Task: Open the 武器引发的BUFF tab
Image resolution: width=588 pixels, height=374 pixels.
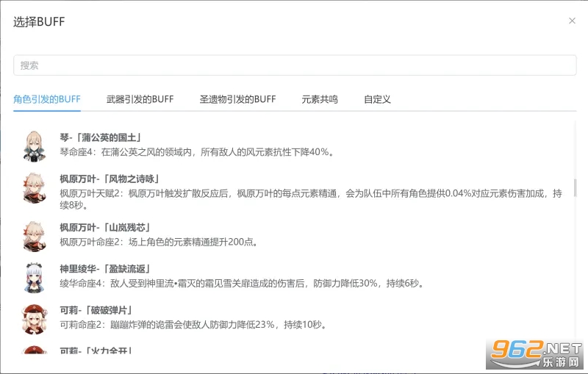Action: pyautogui.click(x=140, y=99)
